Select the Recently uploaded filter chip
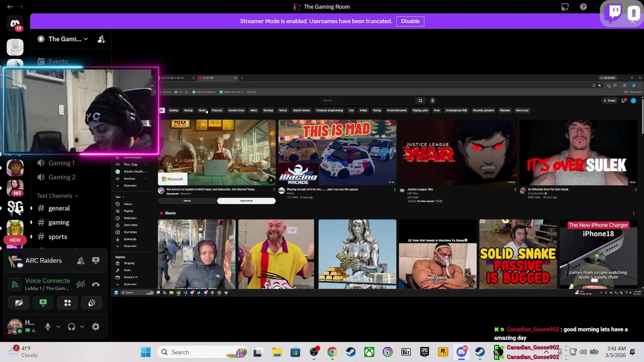 coord(483,110)
